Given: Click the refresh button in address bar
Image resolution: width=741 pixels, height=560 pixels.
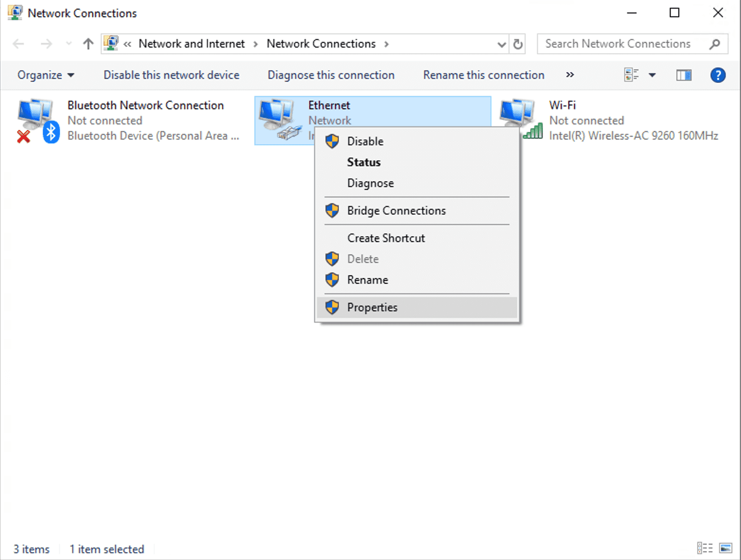Looking at the screenshot, I should [x=518, y=44].
